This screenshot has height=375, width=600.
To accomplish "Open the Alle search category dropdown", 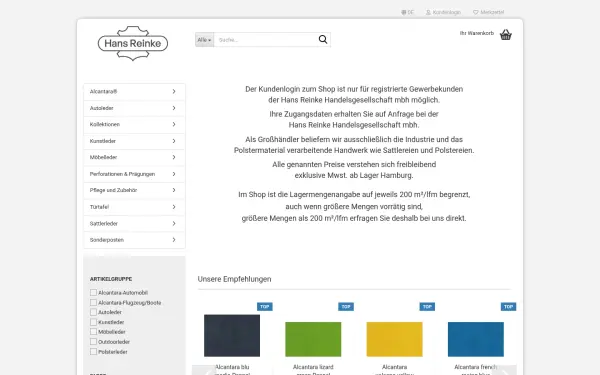I will coord(204,40).
